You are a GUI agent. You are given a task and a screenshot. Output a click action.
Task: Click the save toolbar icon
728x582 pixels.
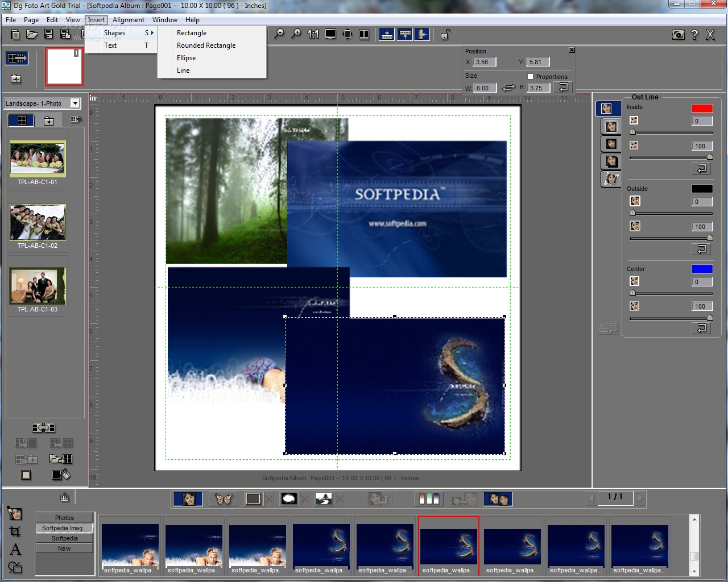(49, 35)
